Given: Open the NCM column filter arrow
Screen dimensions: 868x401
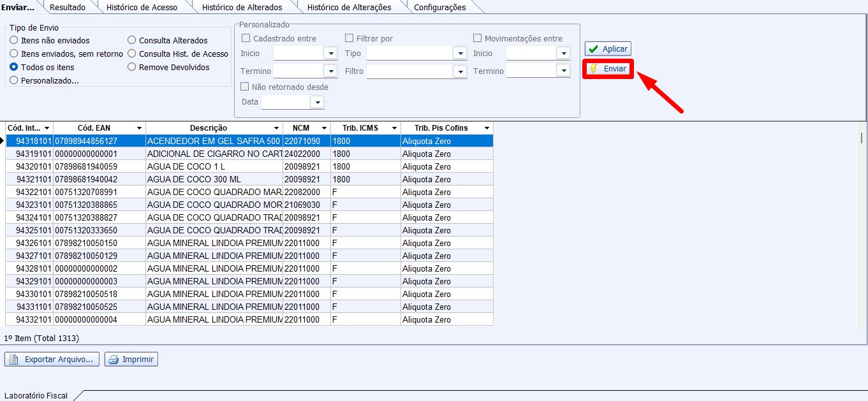Looking at the screenshot, I should (324, 129).
